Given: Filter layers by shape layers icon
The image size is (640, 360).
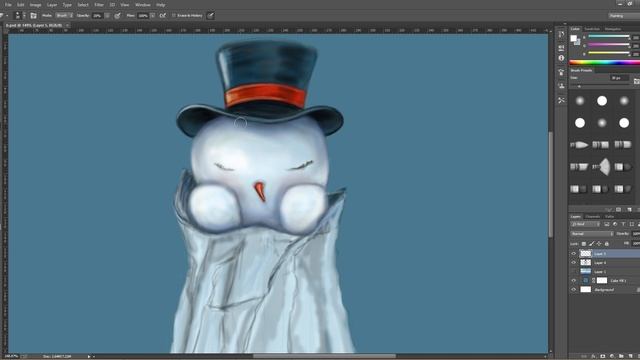Looking at the screenshot, I should 631,224.
